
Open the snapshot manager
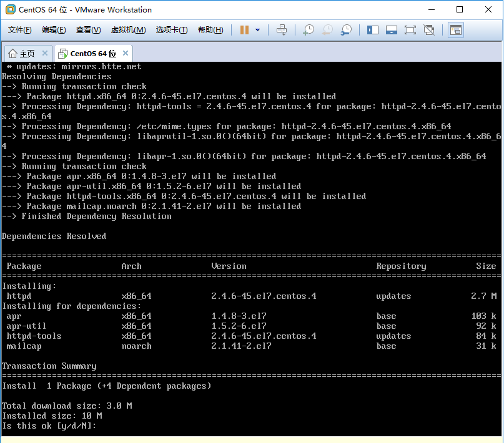click(346, 30)
